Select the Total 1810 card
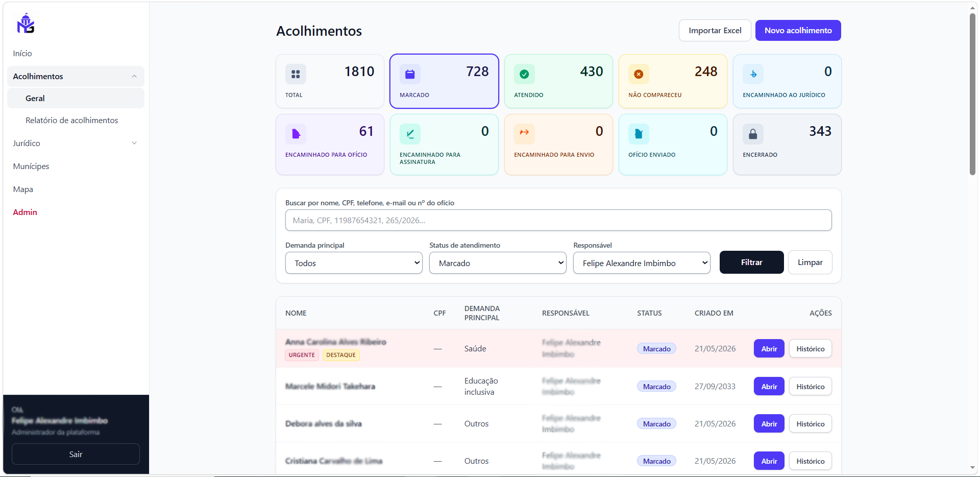 [x=330, y=81]
